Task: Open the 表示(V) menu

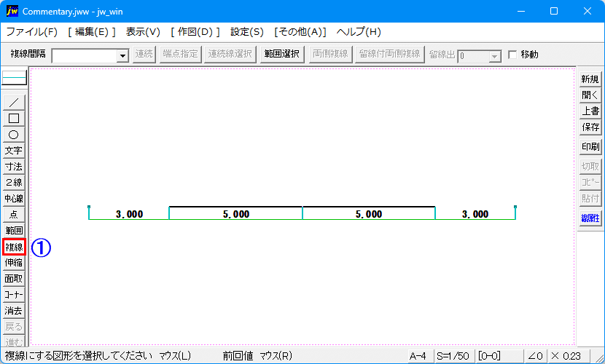Action: (x=143, y=32)
